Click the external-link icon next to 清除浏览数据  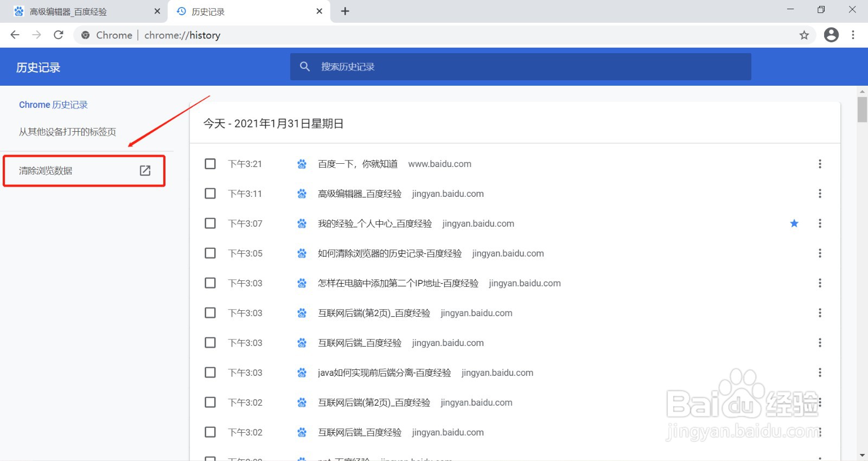tap(145, 170)
